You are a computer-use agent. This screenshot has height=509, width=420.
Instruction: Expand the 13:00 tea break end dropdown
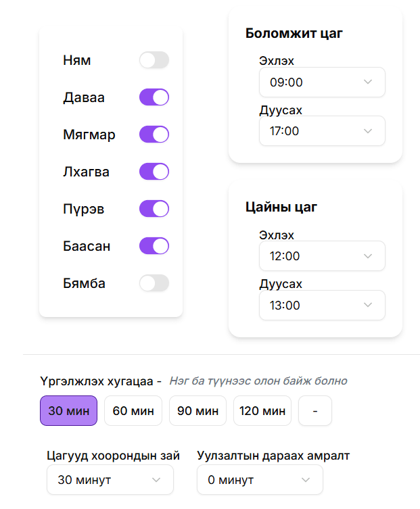321,306
